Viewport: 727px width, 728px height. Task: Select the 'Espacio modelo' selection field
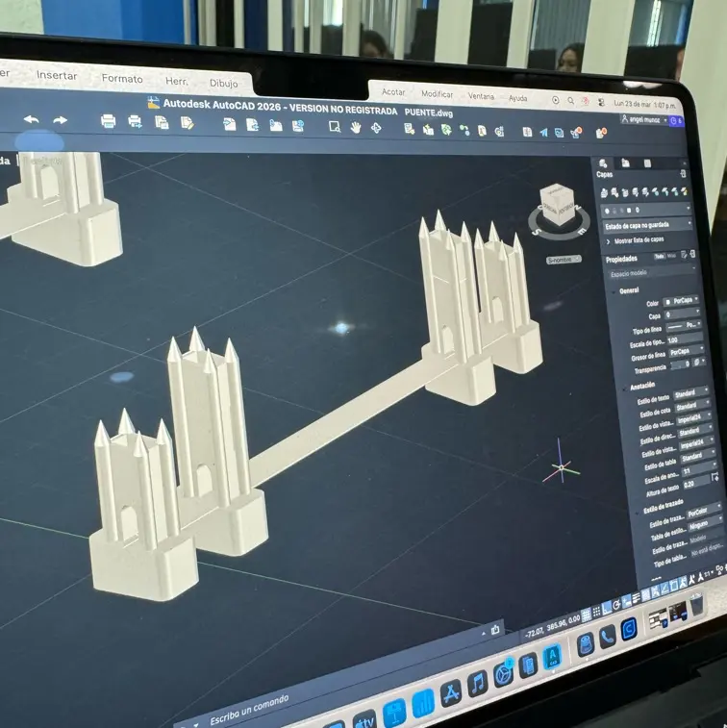coord(652,273)
